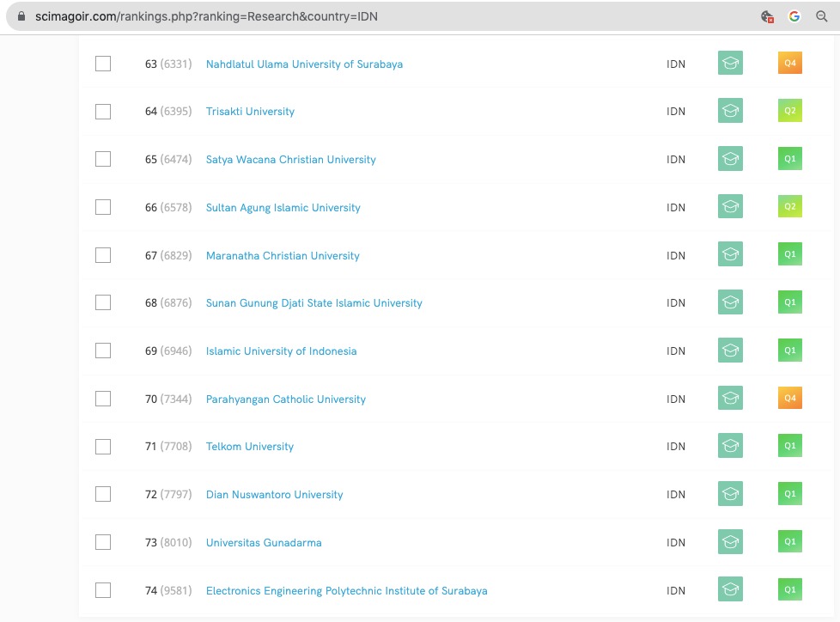
Task: Click the university icon for Sultan Agung Islamic University
Action: click(730, 206)
